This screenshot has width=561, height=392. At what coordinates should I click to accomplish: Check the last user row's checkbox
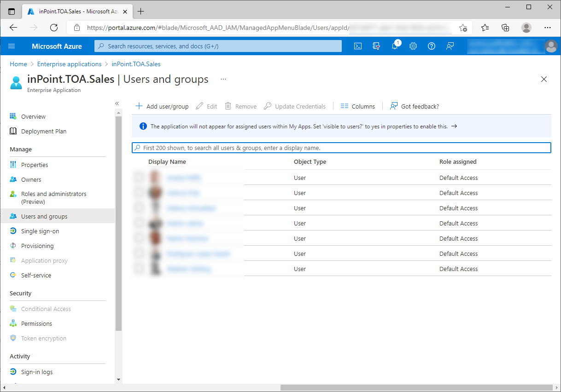[139, 268]
